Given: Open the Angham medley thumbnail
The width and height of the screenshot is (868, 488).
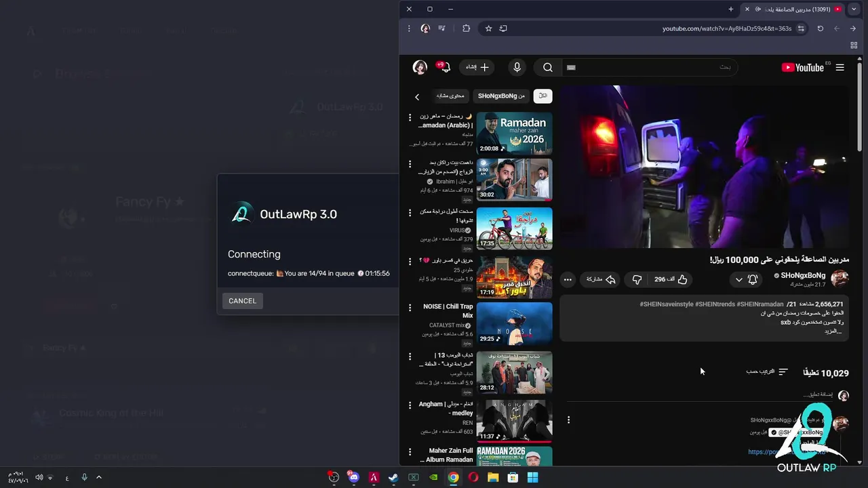Looking at the screenshot, I should [x=514, y=421].
